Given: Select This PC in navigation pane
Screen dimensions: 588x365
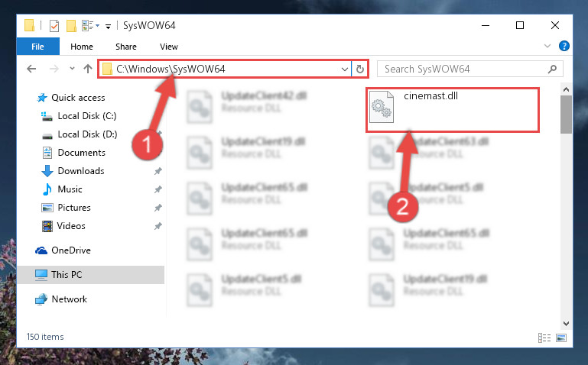Looking at the screenshot, I should pos(91,274).
